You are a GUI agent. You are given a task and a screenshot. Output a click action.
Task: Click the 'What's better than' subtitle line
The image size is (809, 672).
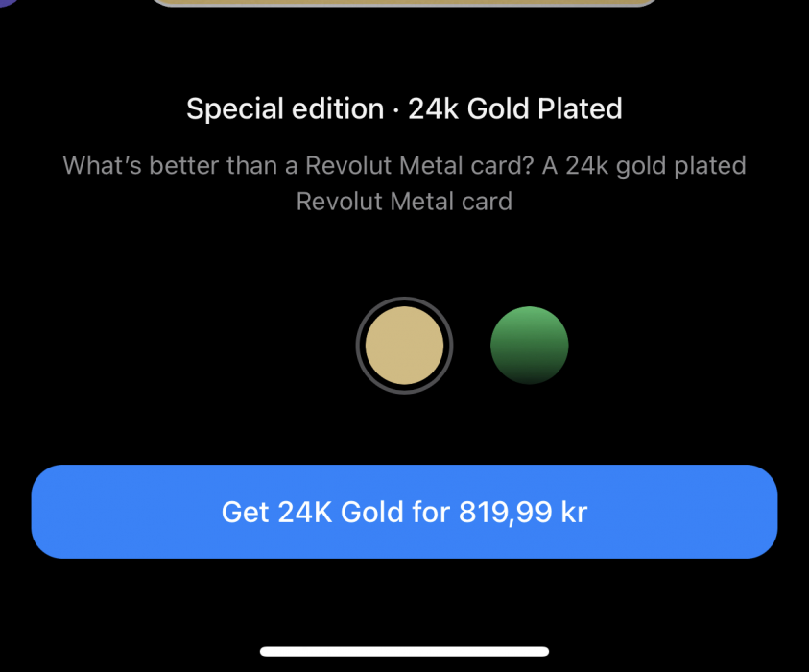pyautogui.click(x=404, y=166)
